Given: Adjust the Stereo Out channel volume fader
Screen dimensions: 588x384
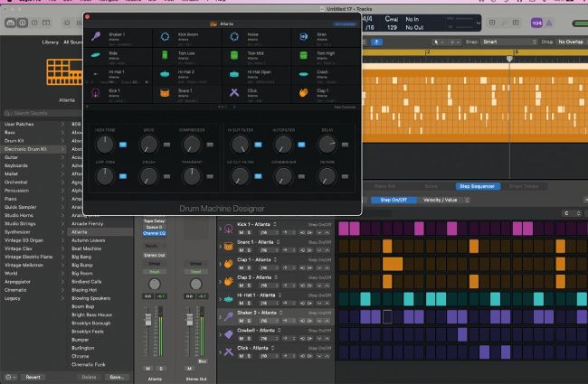Looking at the screenshot, I should pos(190,319).
